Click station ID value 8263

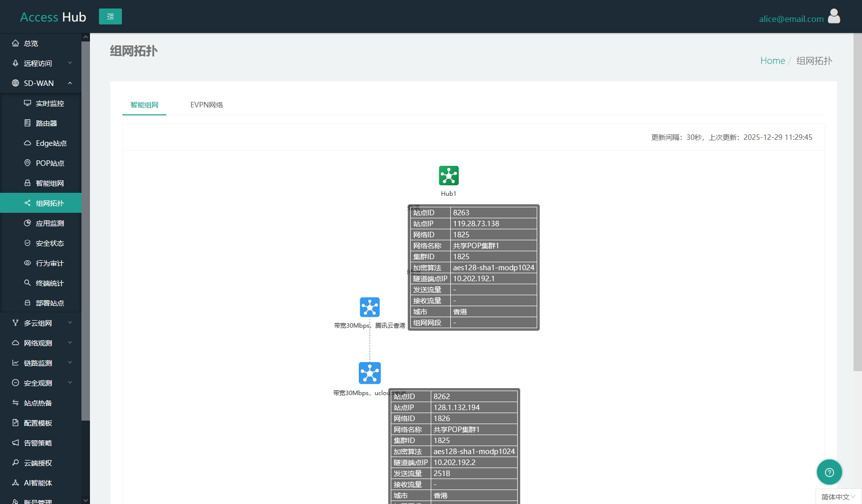461,213
